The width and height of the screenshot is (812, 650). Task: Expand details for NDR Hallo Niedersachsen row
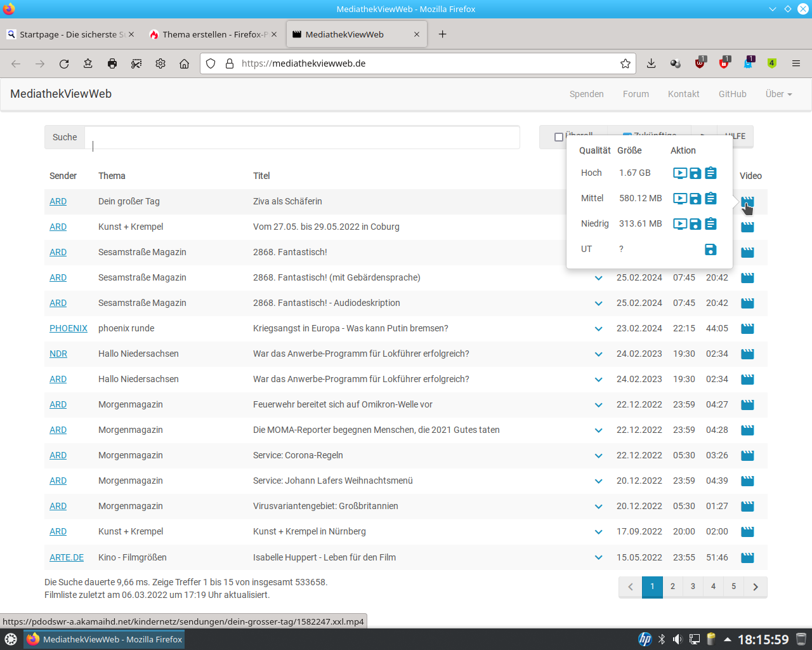tap(598, 354)
